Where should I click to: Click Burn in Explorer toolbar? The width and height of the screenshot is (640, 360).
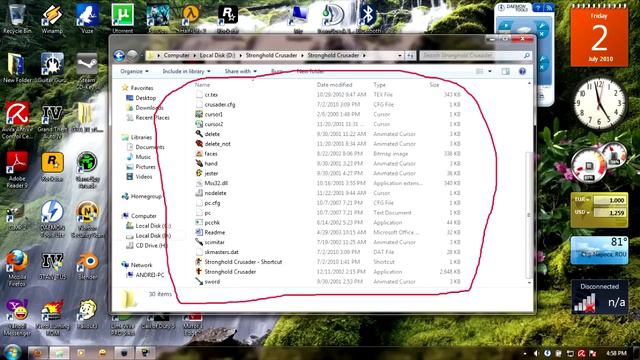point(277,71)
